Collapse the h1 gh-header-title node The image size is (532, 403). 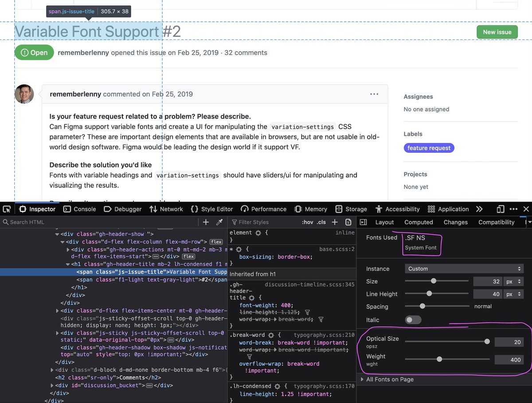(68, 264)
